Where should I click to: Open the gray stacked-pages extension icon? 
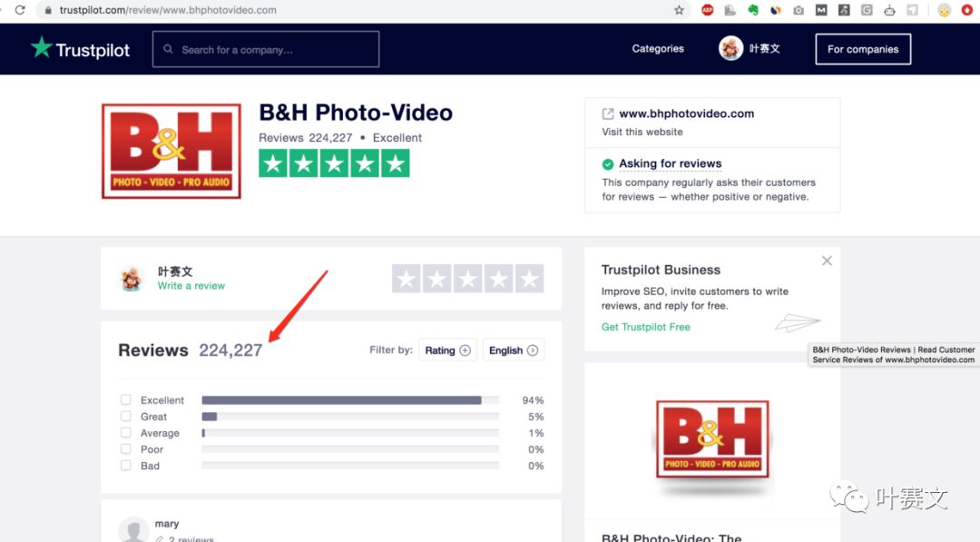point(730,10)
